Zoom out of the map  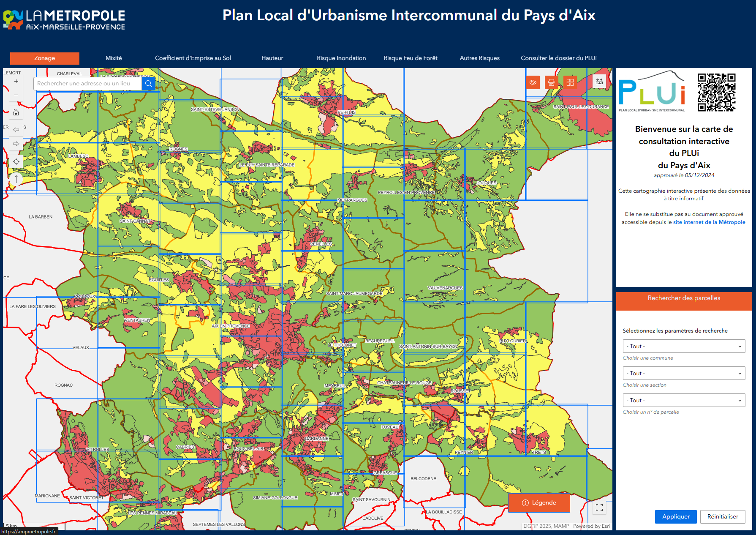[x=16, y=95]
